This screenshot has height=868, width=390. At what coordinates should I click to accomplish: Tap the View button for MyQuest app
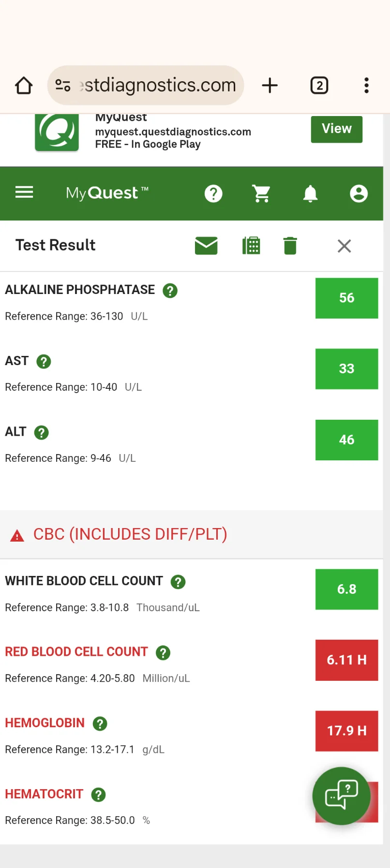[337, 129]
